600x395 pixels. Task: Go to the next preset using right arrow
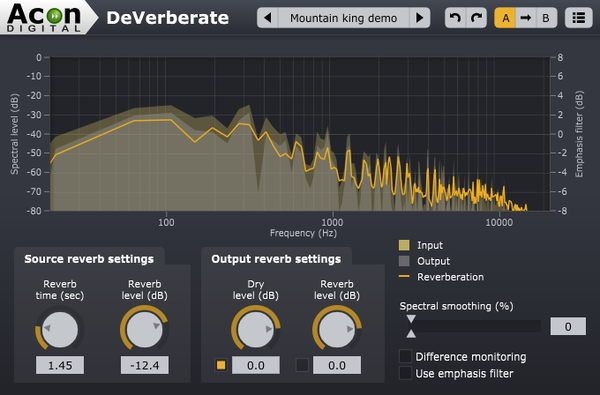click(x=420, y=18)
